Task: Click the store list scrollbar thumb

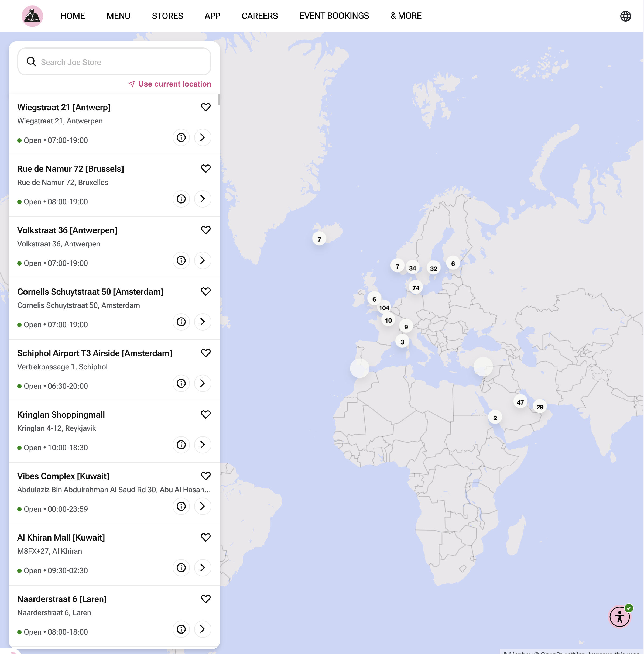Action: pyautogui.click(x=219, y=99)
